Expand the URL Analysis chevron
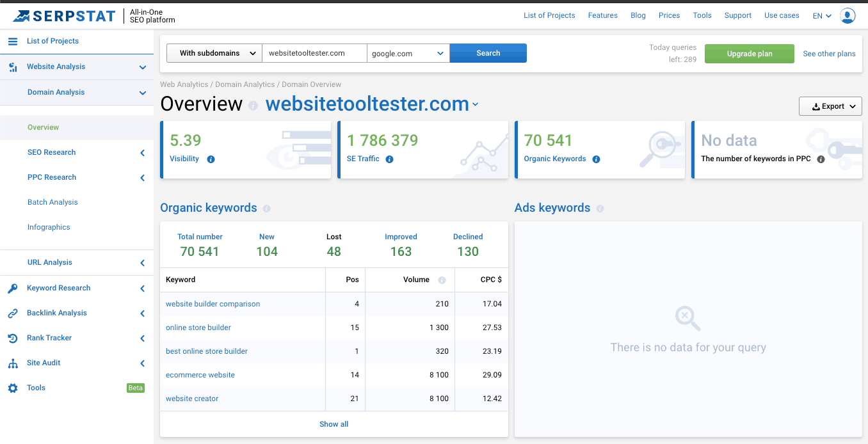 142,263
